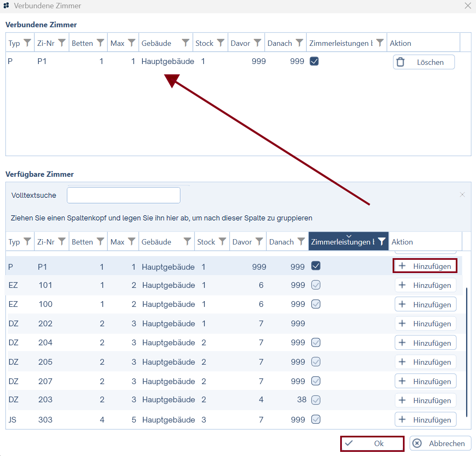The image size is (476, 456).
Task: Open the Max column filter in upper table
Action: tap(131, 43)
